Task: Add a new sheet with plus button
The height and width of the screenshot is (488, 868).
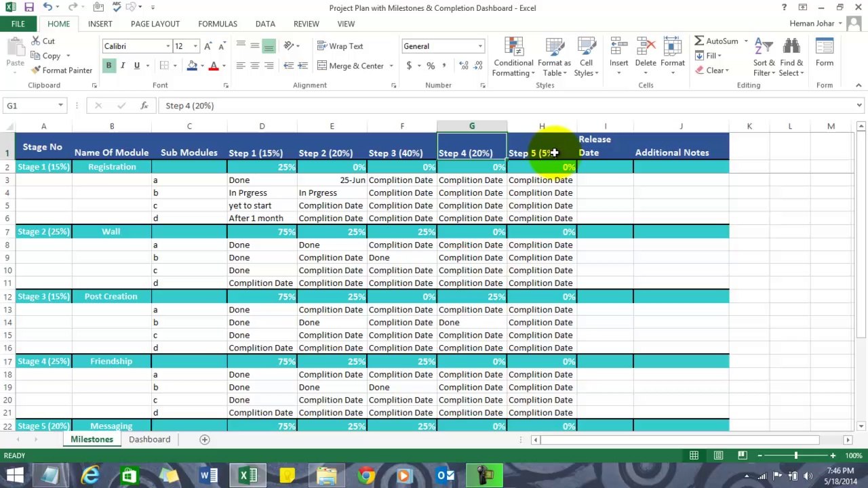Action: click(204, 439)
